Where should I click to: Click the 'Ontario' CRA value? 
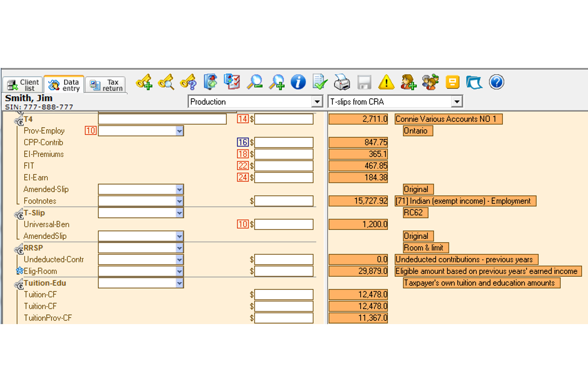[418, 131]
